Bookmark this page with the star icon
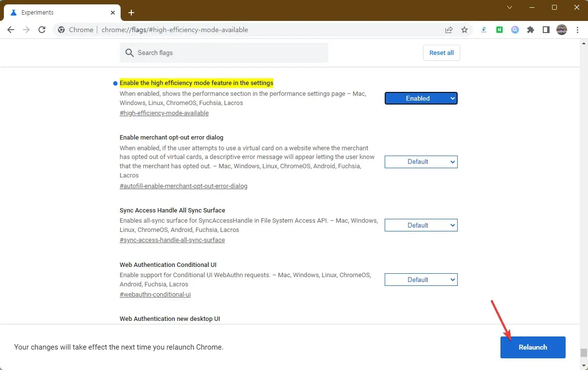This screenshot has width=588, height=370. (x=464, y=30)
